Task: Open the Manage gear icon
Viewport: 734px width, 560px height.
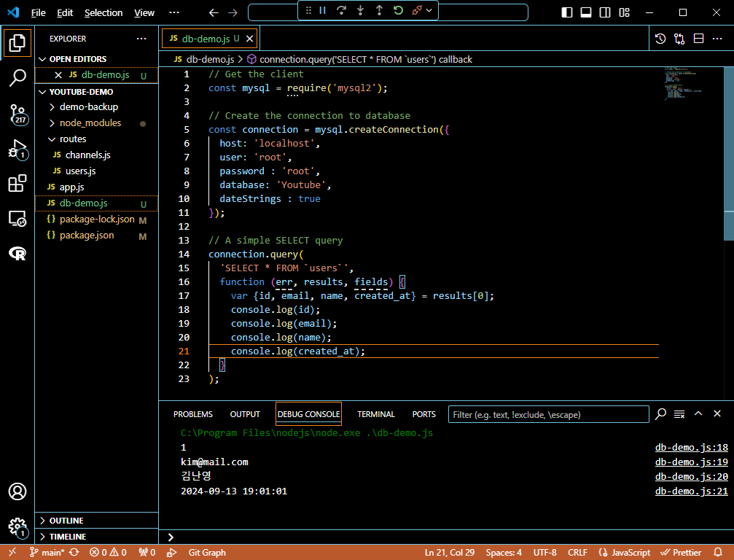Action: coord(17,526)
